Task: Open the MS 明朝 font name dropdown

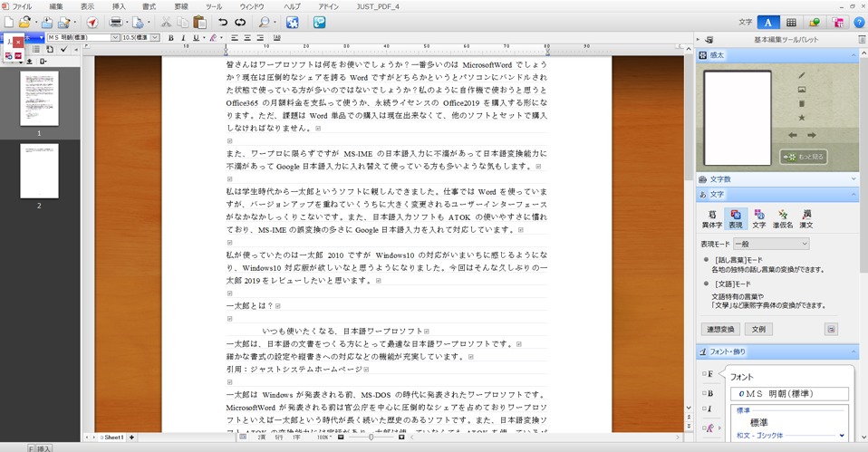Action: click(115, 38)
